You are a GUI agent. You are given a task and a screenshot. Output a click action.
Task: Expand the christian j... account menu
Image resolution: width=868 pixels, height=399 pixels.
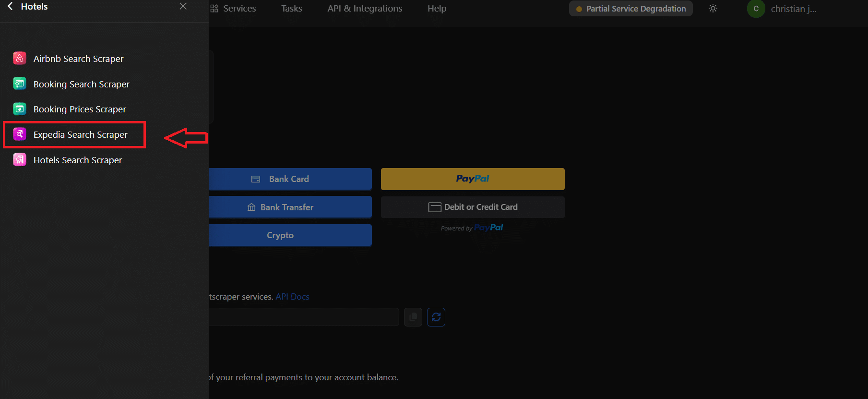click(x=782, y=9)
